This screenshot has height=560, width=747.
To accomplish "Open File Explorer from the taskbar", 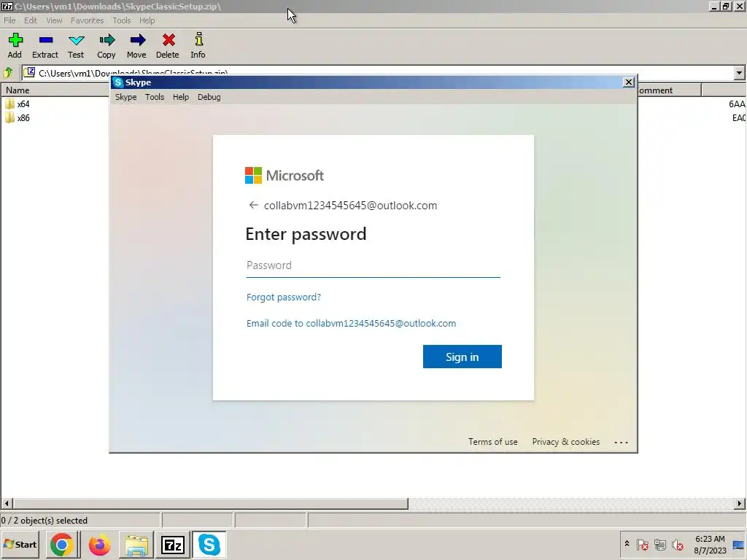I will point(136,545).
